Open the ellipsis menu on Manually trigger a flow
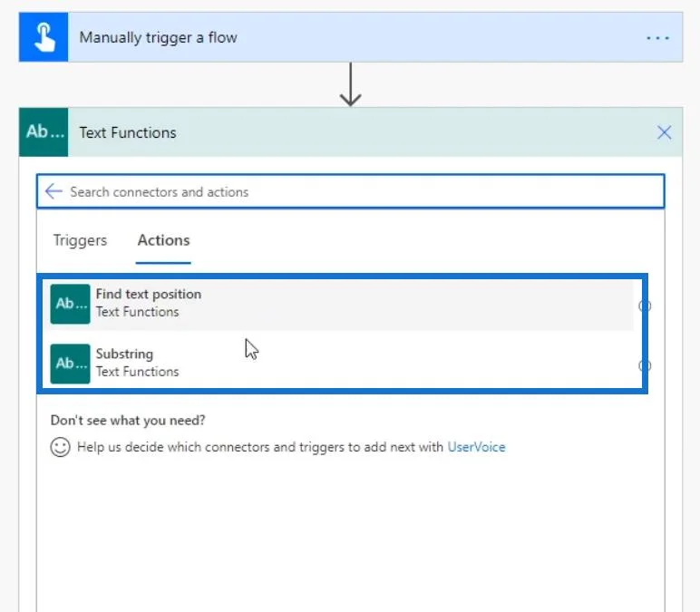Image resolution: width=700 pixels, height=612 pixels. click(657, 38)
